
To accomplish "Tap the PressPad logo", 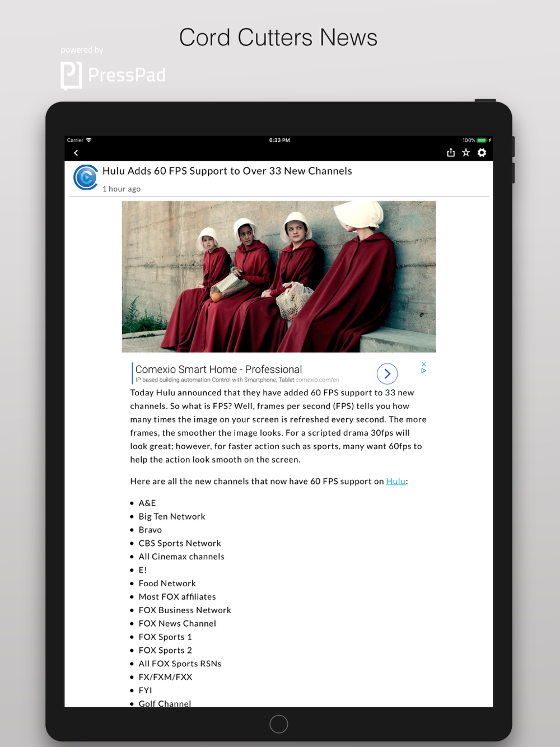I will (113, 76).
